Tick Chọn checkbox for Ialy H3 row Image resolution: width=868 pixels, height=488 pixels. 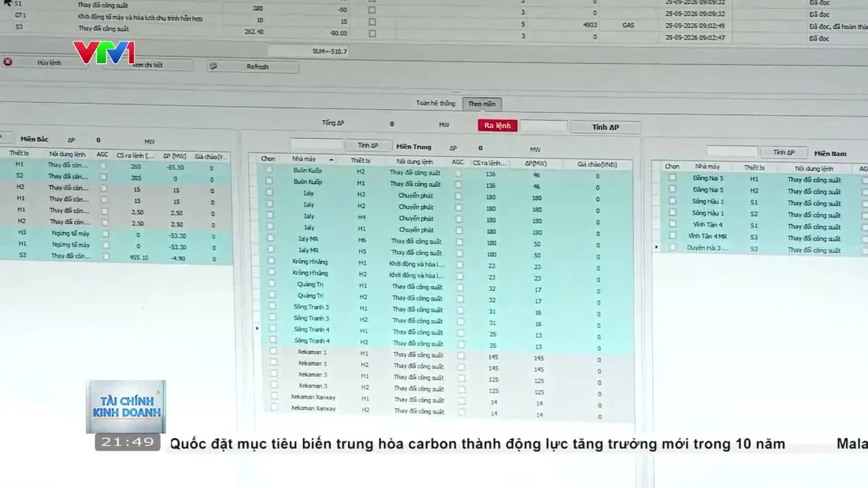pyautogui.click(x=269, y=192)
